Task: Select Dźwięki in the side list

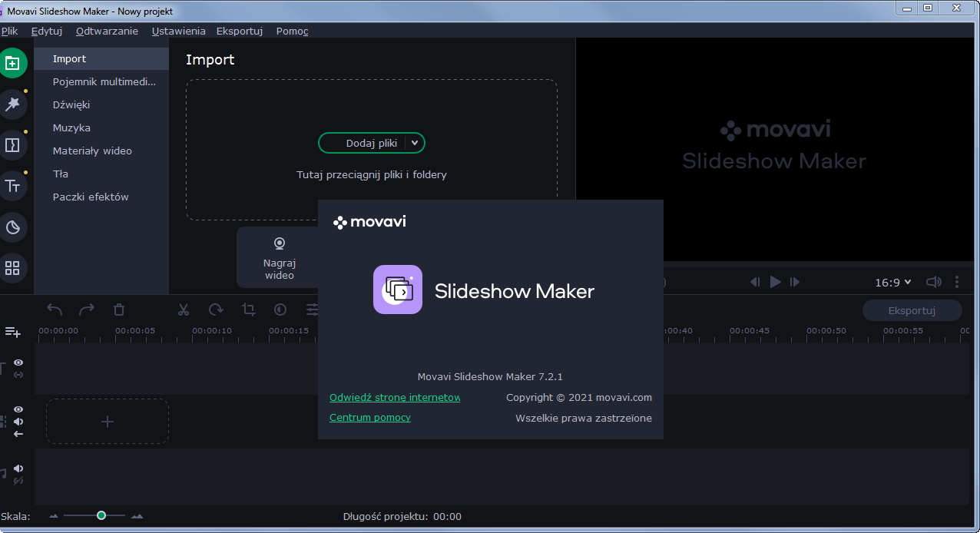Action: 101,104
